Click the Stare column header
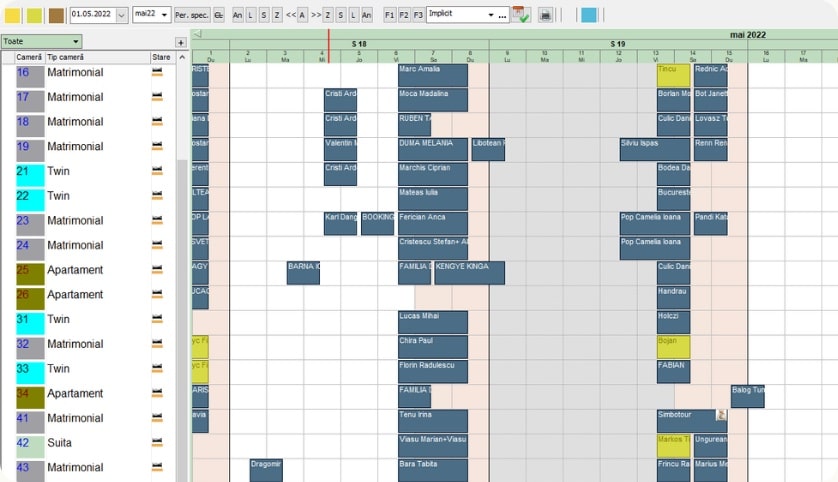838x482 pixels. [161, 57]
